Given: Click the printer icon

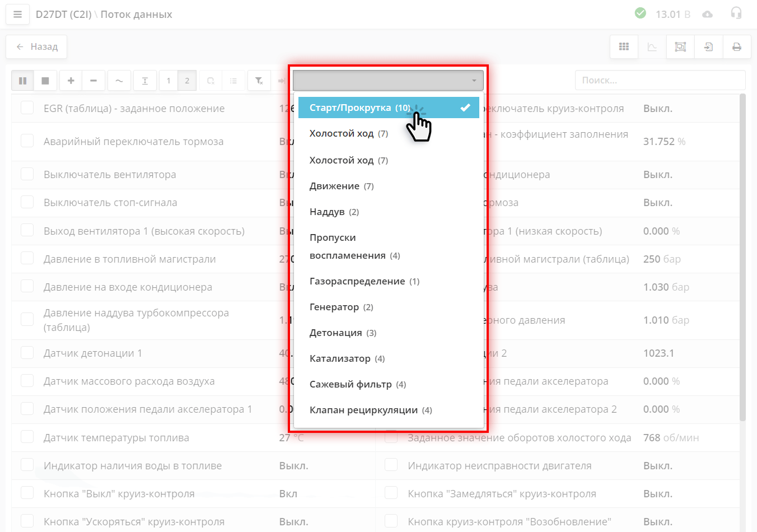Looking at the screenshot, I should tap(737, 47).
